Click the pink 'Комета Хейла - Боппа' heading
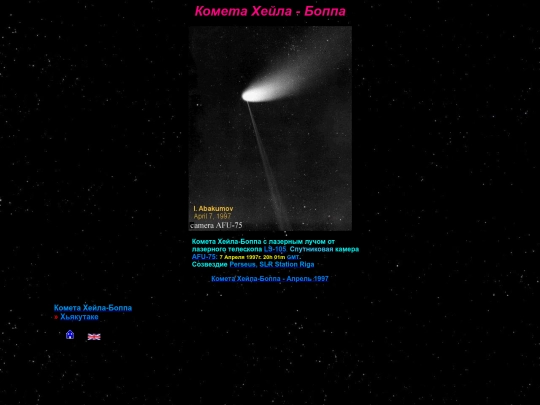Screen dimensions: 540x405 click(x=270, y=11)
